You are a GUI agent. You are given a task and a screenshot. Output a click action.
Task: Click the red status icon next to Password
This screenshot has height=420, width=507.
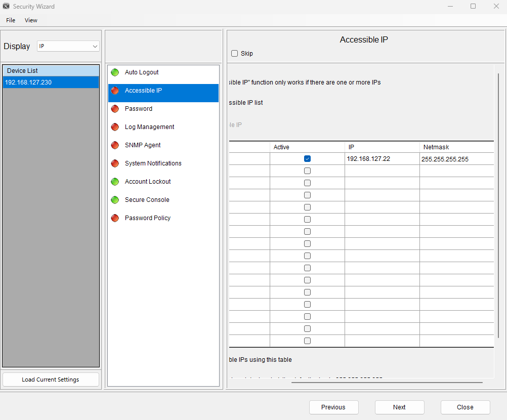pos(115,109)
